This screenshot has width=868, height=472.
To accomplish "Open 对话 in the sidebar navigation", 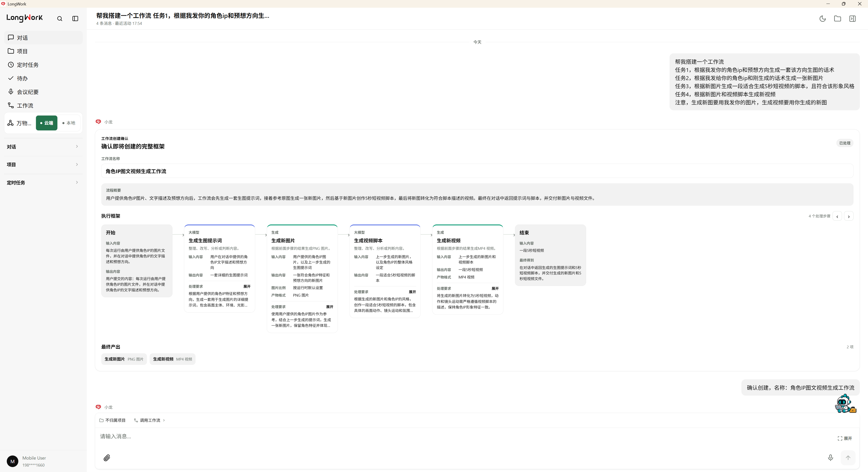I will pos(43,38).
